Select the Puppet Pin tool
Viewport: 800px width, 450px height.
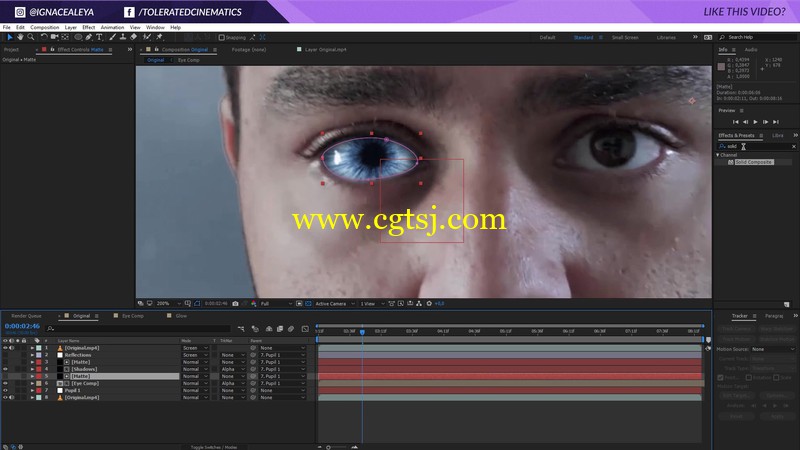click(160, 37)
